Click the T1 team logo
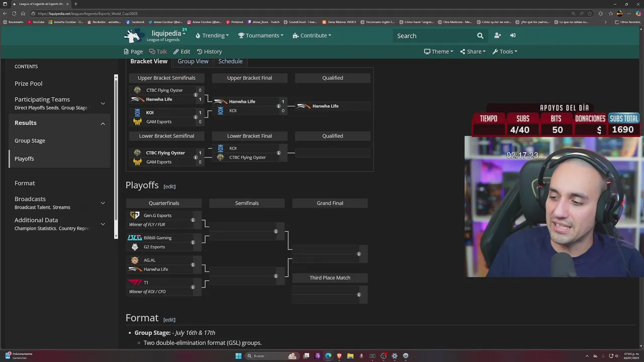 (x=135, y=283)
